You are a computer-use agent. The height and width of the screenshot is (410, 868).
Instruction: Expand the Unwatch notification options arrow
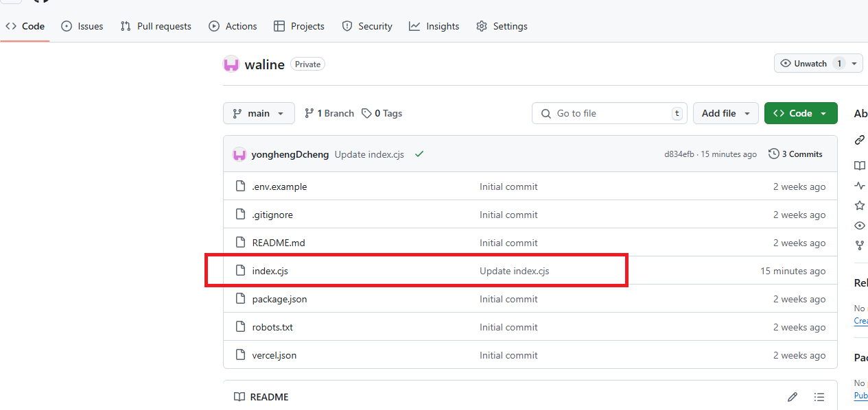[x=854, y=64]
